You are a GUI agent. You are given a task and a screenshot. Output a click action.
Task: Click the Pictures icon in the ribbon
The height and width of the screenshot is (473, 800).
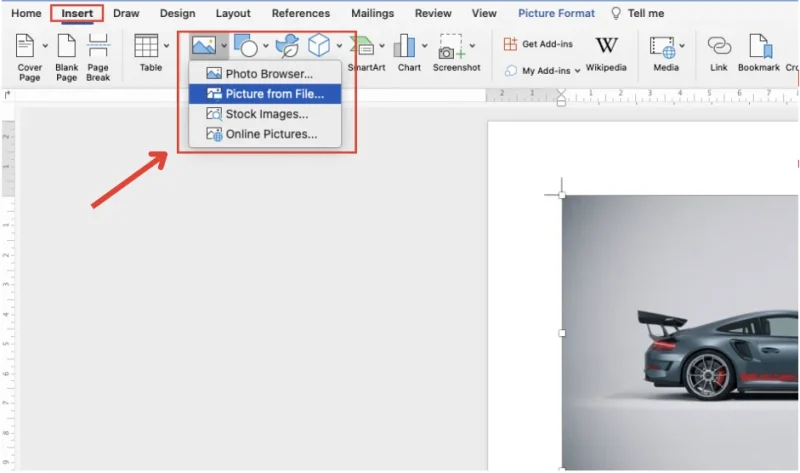click(x=204, y=46)
